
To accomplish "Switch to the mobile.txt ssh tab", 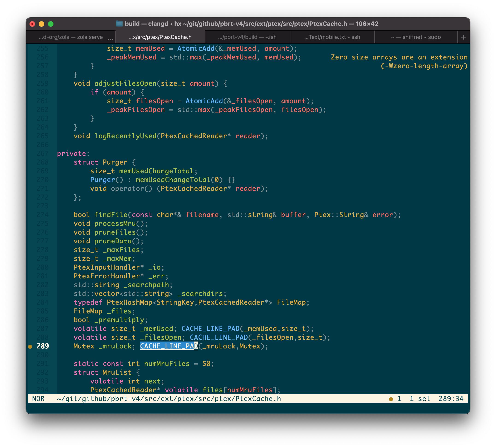I will coord(332,37).
